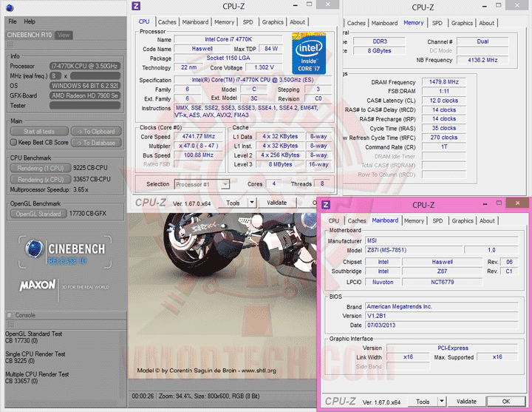
Task: Click the Tester name input field
Action: pos(84,105)
